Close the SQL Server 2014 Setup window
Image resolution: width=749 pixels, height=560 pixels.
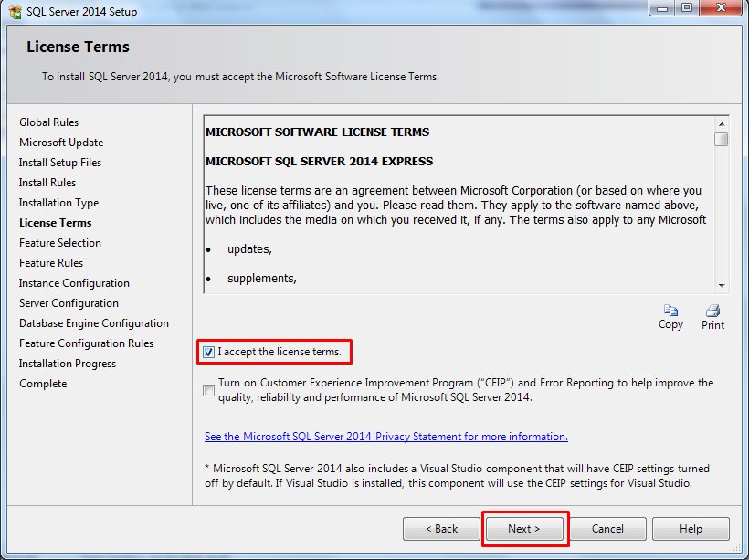[722, 8]
